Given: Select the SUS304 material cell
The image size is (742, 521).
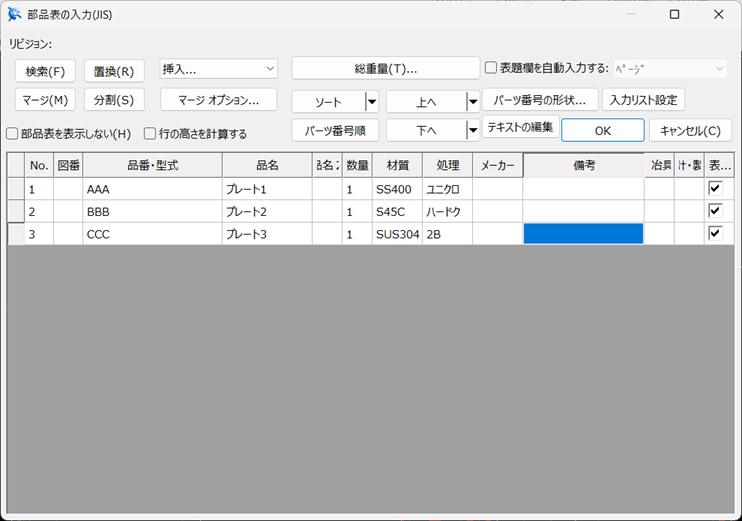Looking at the screenshot, I should (398, 234).
